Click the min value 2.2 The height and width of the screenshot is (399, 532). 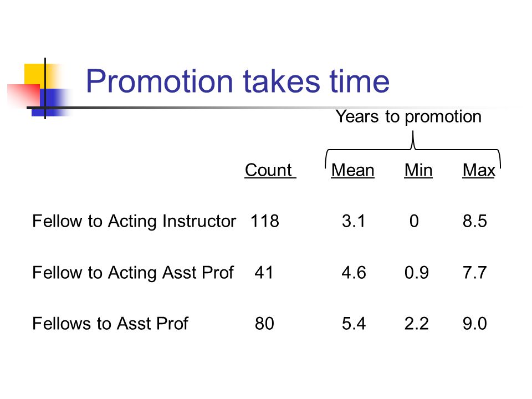coord(416,324)
